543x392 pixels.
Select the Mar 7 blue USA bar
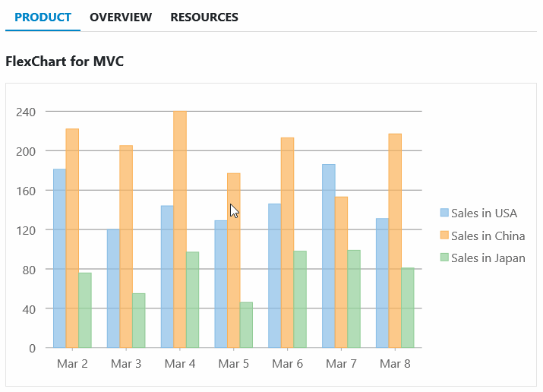pos(328,256)
